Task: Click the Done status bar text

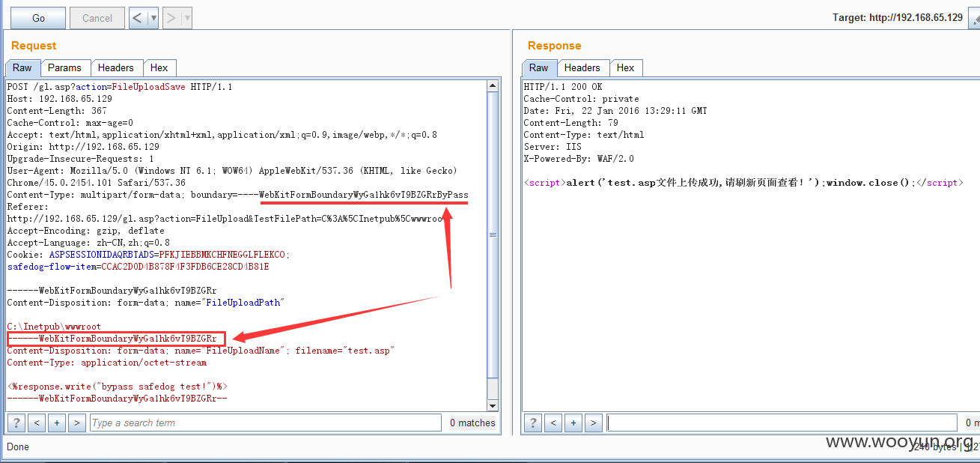Action: pos(18,447)
